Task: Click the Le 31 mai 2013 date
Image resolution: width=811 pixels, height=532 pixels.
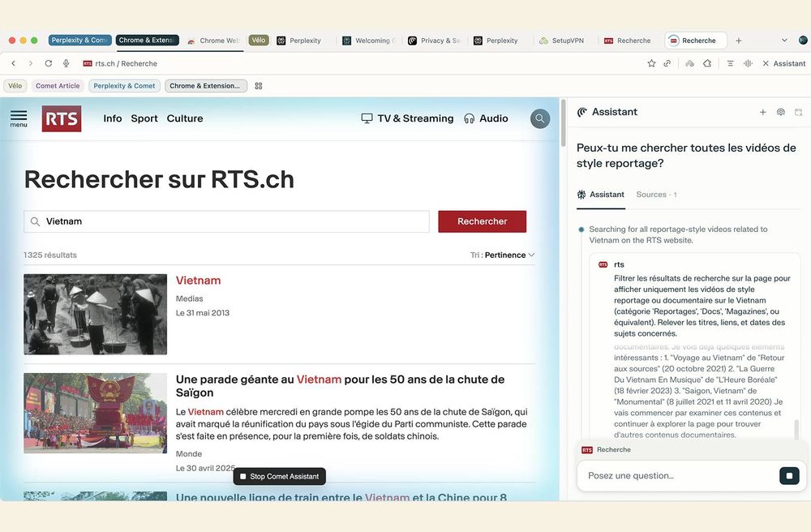Action: (203, 313)
